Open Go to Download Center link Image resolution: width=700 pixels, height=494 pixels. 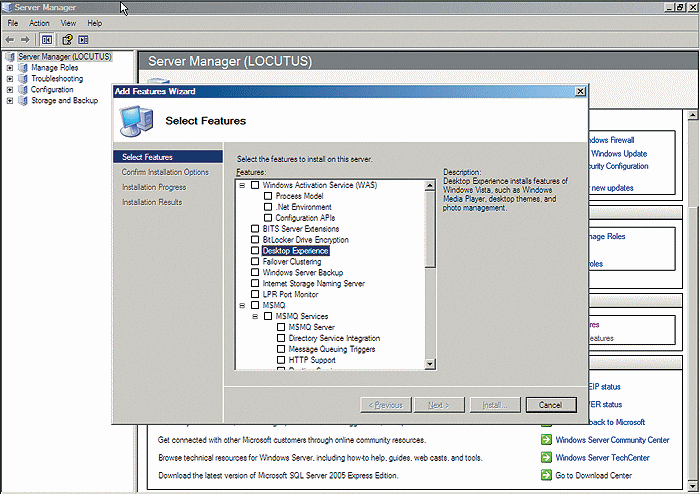594,475
